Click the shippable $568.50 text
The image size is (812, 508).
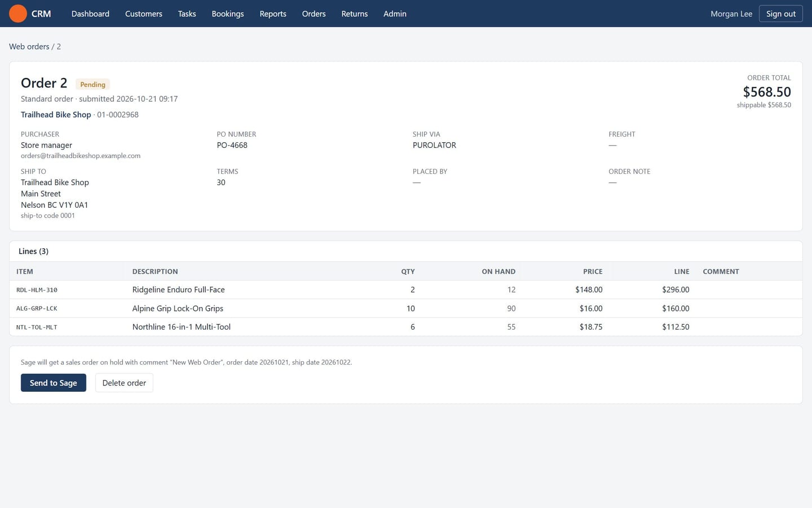pyautogui.click(x=764, y=105)
